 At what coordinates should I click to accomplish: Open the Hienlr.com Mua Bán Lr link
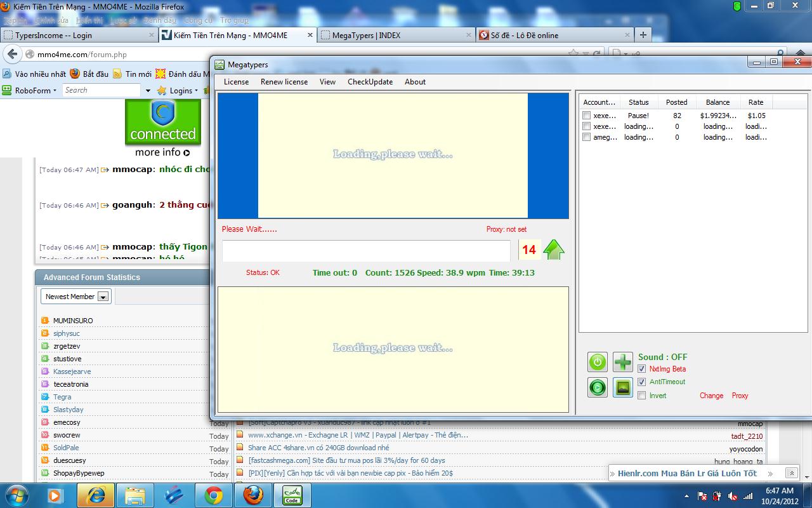click(x=687, y=473)
